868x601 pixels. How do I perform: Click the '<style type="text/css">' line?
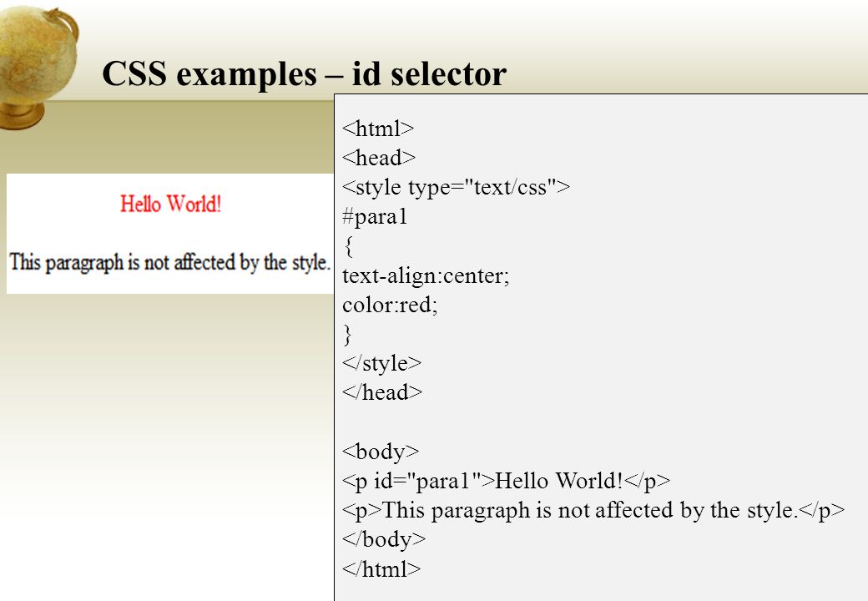click(x=456, y=188)
